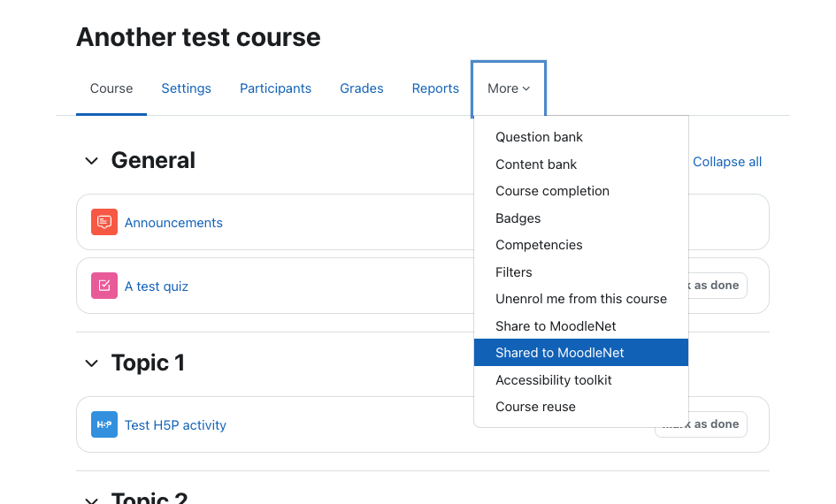
Task: Collapse the Topic 2 section chevron
Action: coord(92,500)
